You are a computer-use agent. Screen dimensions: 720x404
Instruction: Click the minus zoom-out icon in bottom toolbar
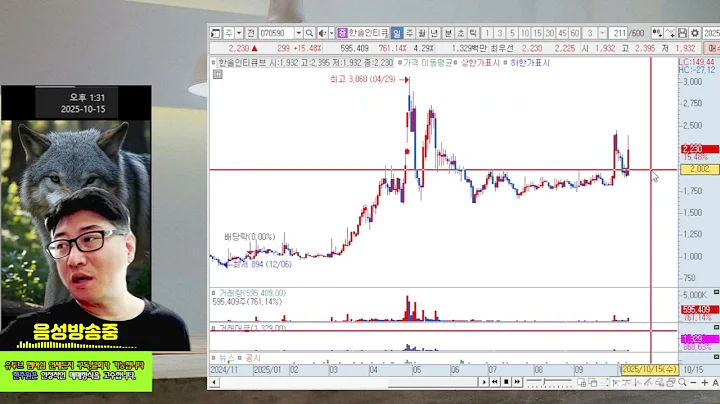694,382
